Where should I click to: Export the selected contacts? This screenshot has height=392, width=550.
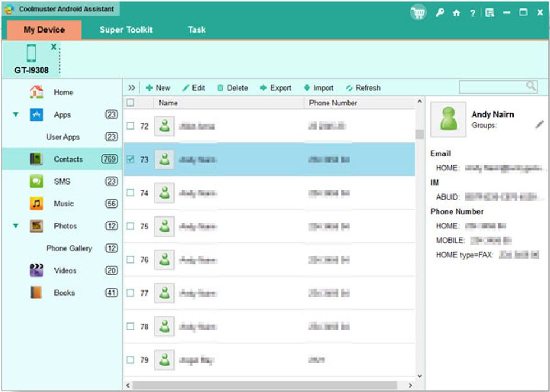point(276,87)
